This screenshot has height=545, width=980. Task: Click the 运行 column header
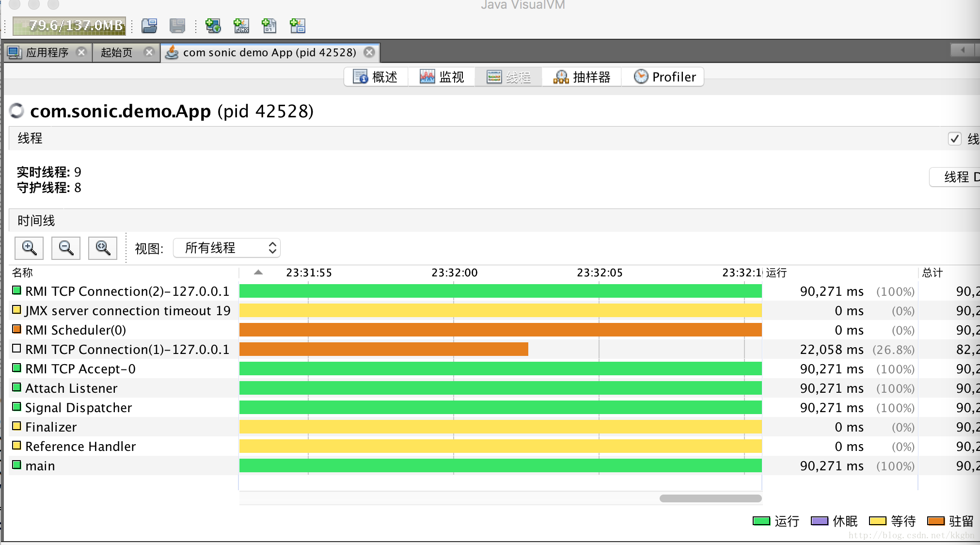coord(840,272)
